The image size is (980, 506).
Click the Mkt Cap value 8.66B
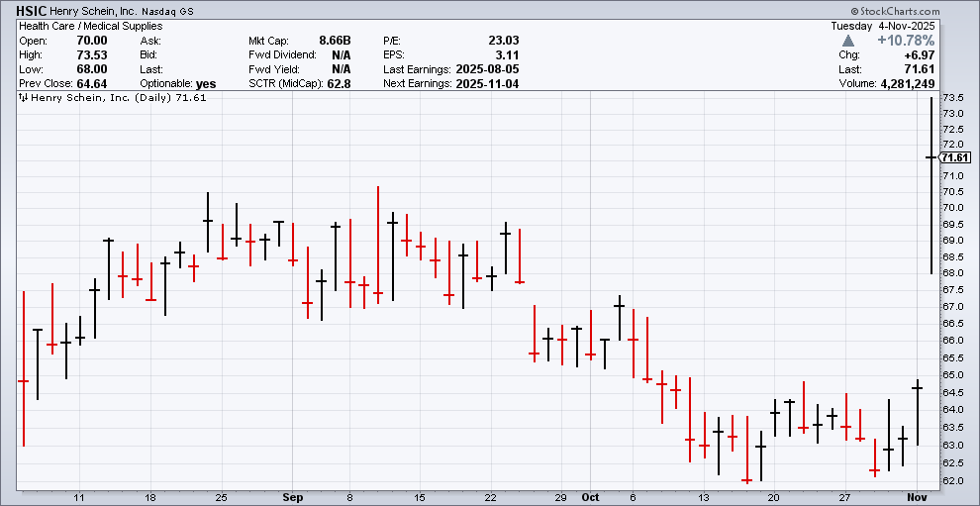pos(335,41)
